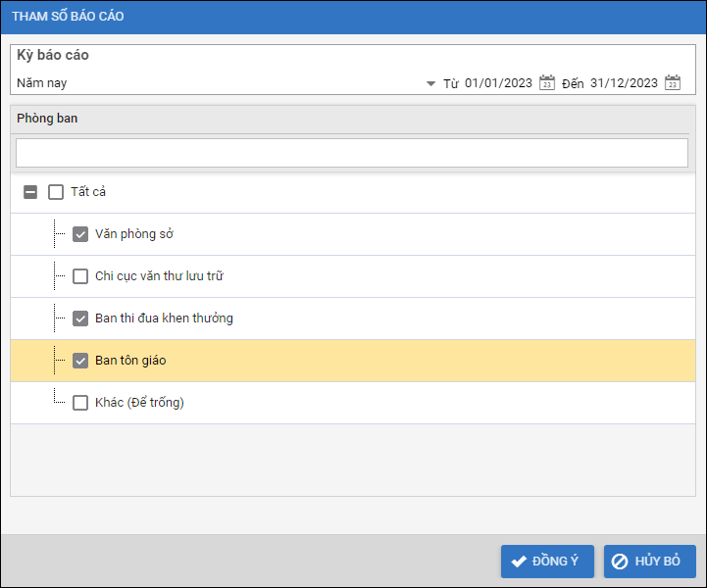Check the Tất cả checkbox
The width and height of the screenshot is (707, 588).
point(56,192)
